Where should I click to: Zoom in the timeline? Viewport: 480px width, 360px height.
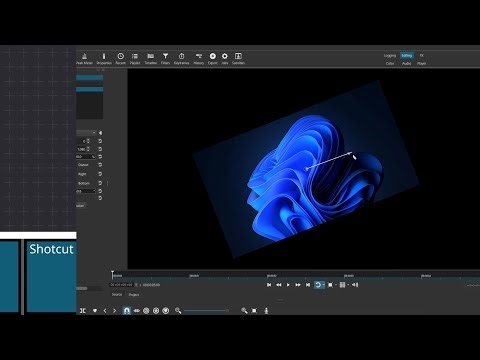(x=244, y=311)
